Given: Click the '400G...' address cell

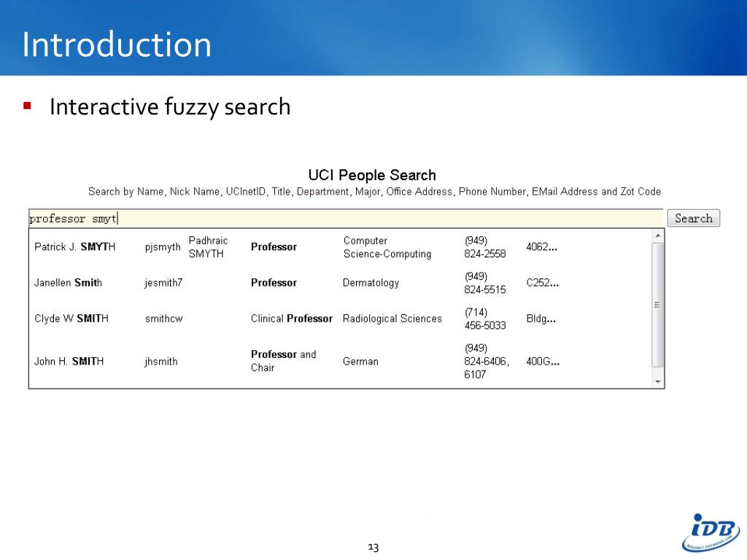Looking at the screenshot, I should coord(543,362).
